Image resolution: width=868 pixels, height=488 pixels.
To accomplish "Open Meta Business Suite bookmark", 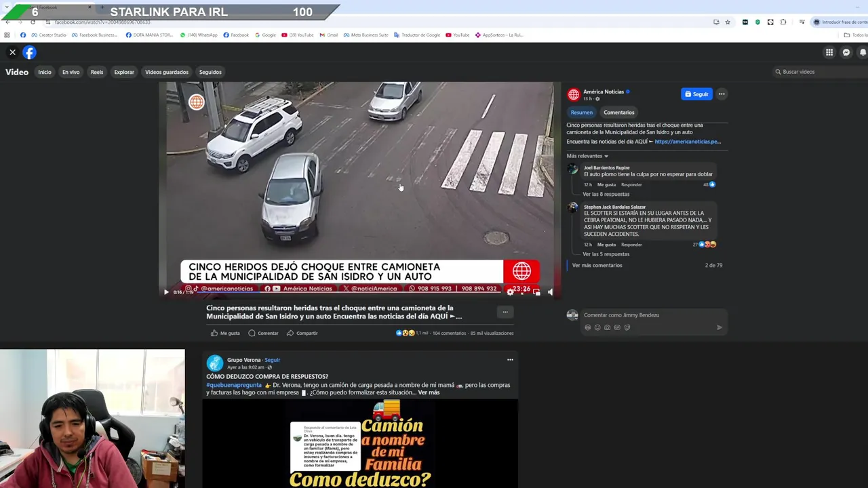I will (x=366, y=35).
